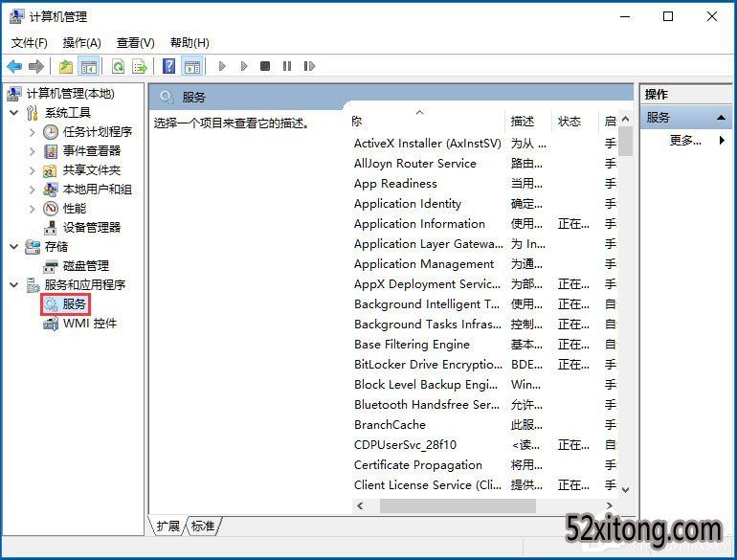Screen dimensions: 737x560
Task: Open 本地用户和组 in the tree
Action: point(98,190)
